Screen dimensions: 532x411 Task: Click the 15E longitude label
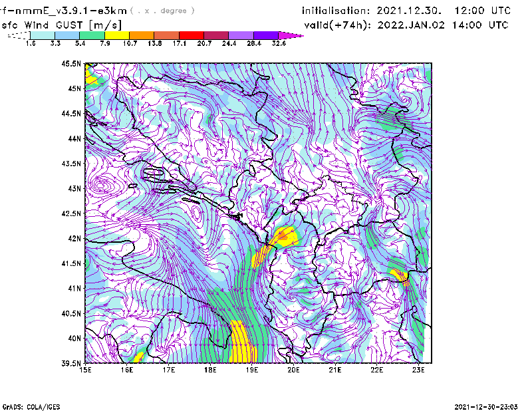pos(85,370)
